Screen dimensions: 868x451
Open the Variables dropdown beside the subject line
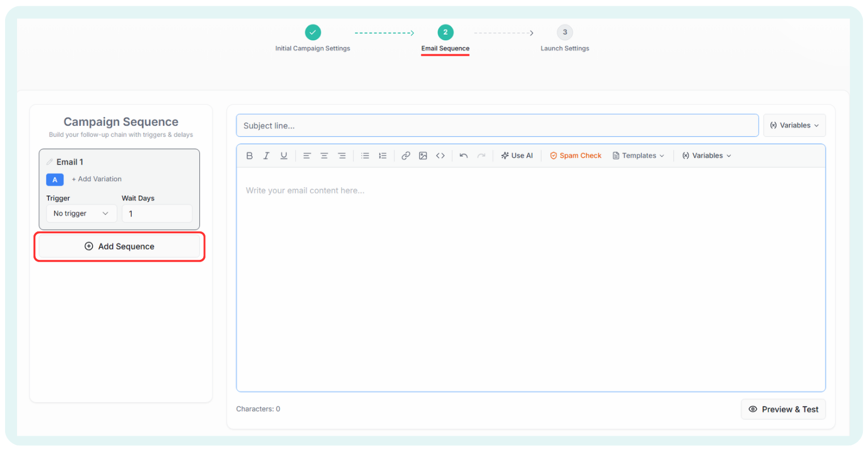794,125
